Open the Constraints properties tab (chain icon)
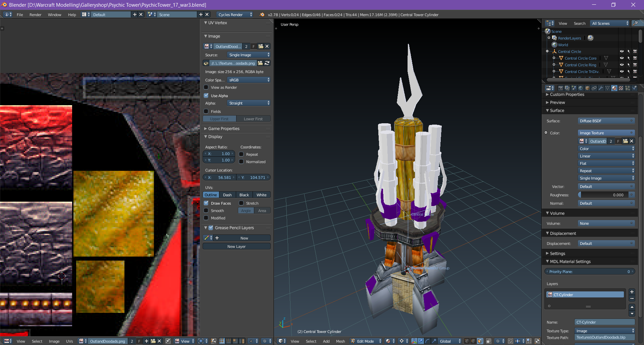Viewport: 644px width, 345px height. click(594, 88)
